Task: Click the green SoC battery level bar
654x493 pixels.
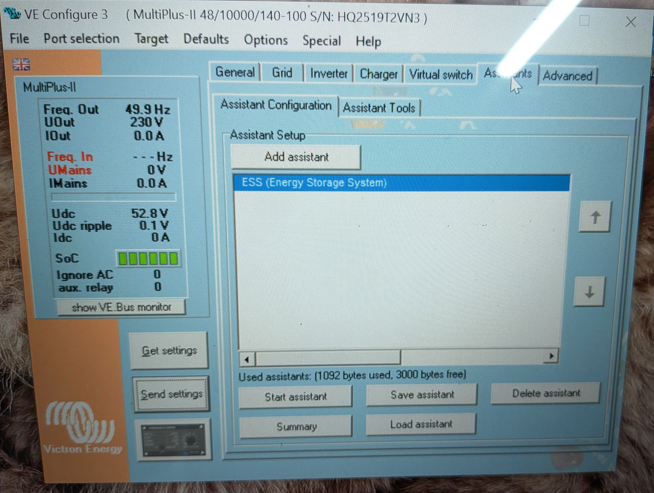Action: pos(148,259)
